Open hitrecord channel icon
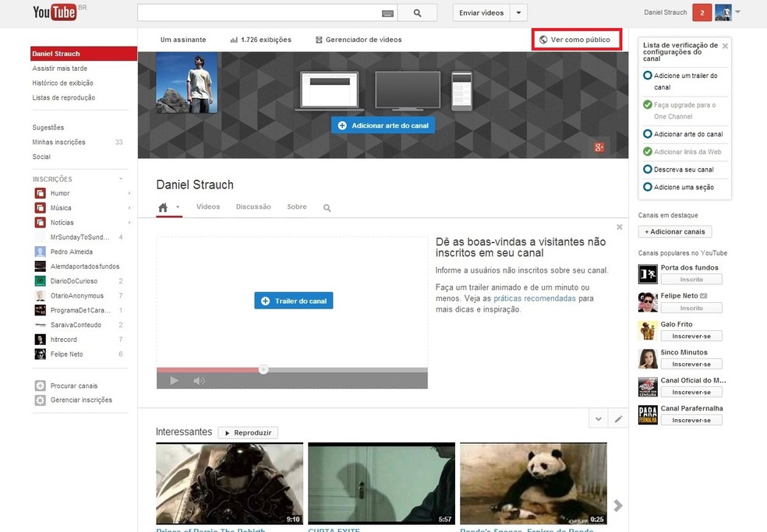767x532 pixels. (40, 340)
